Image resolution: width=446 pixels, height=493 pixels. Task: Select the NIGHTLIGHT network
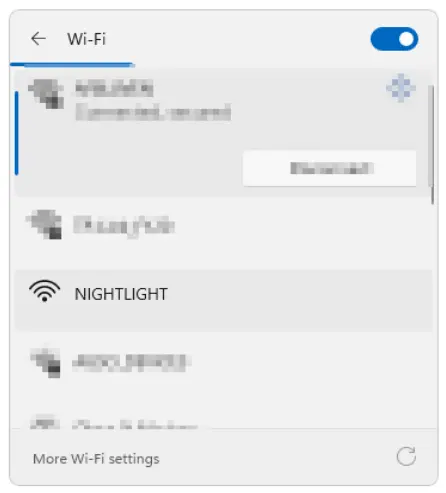click(x=121, y=294)
